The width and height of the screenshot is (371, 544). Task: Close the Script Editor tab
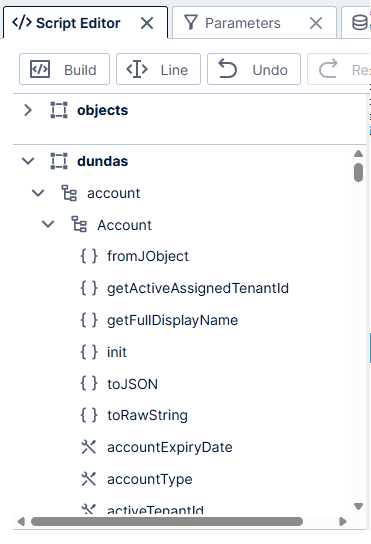click(147, 24)
